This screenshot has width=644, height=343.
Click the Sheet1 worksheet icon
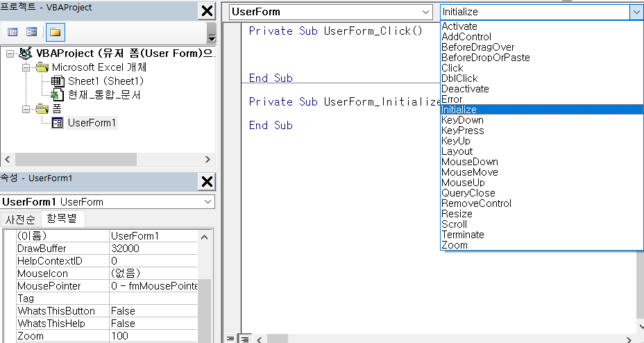(x=58, y=81)
